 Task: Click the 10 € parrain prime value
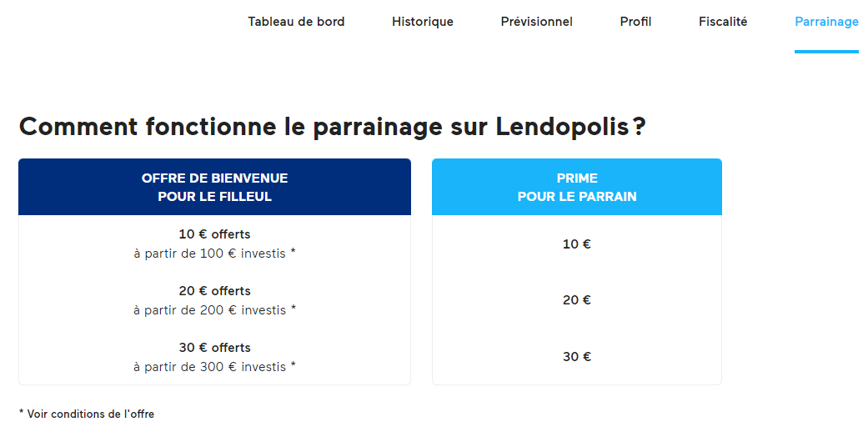[x=577, y=244]
